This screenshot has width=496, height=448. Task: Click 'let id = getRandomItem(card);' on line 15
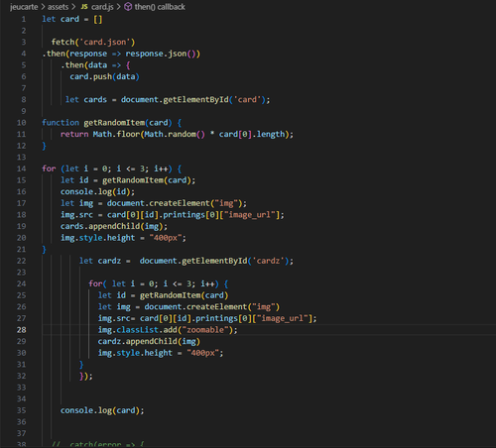128,180
